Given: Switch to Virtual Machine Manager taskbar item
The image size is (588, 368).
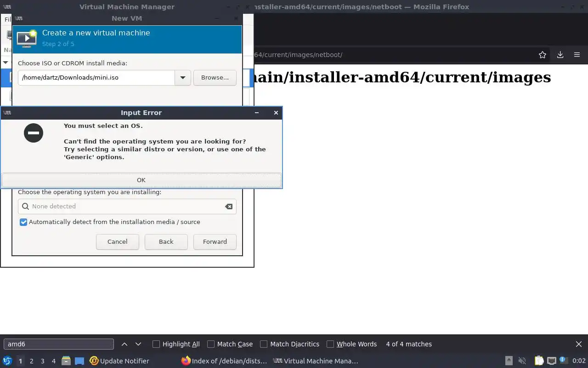Looking at the screenshot, I should (316, 361).
